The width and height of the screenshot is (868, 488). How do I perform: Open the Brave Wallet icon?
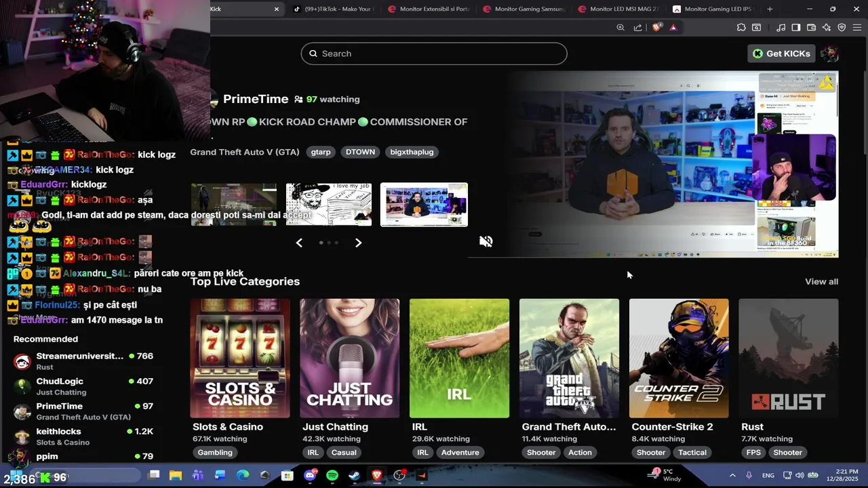click(812, 27)
